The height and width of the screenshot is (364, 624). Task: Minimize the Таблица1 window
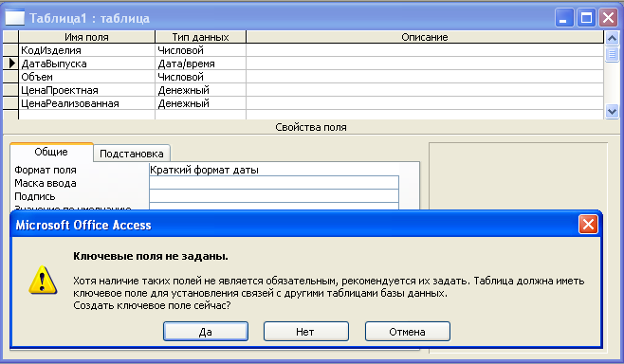563,18
